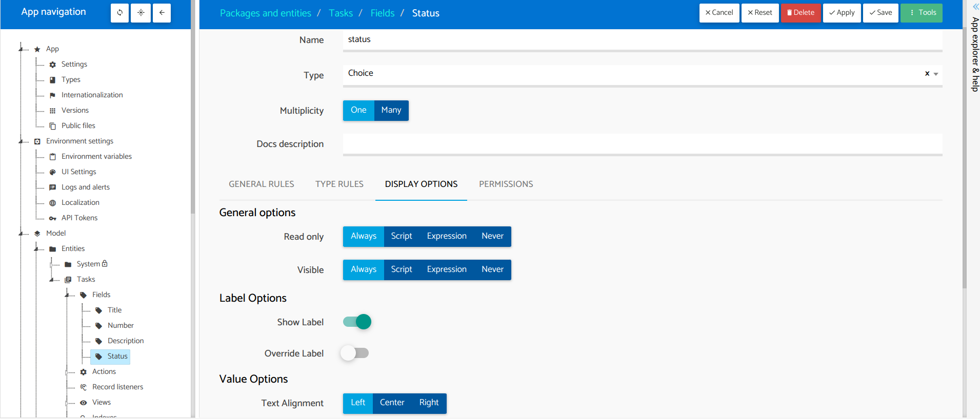This screenshot has height=419, width=980.
Task: Go to Tasks breadcrumb
Action: coord(341,13)
